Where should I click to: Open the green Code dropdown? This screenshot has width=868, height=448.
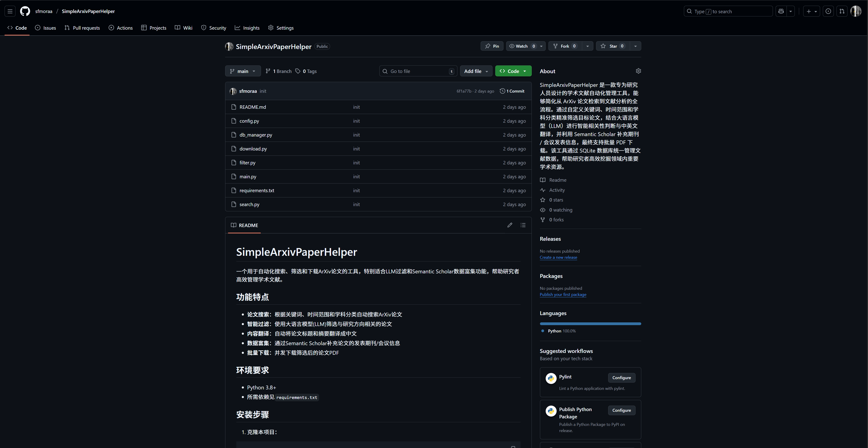pyautogui.click(x=513, y=71)
